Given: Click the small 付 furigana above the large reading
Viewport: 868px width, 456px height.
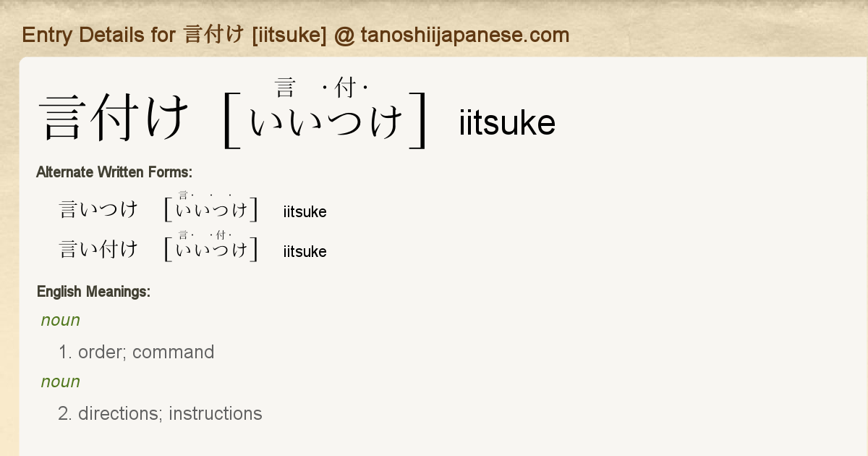Looking at the screenshot, I should [x=345, y=88].
